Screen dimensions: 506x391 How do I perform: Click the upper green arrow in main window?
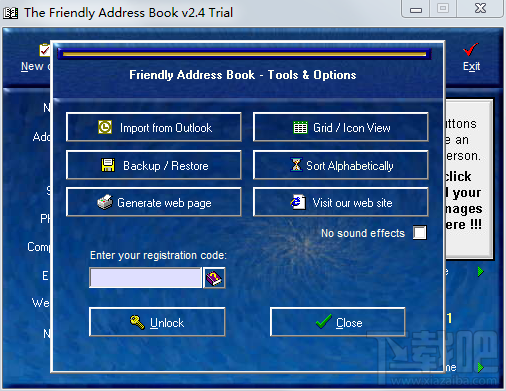point(480,272)
